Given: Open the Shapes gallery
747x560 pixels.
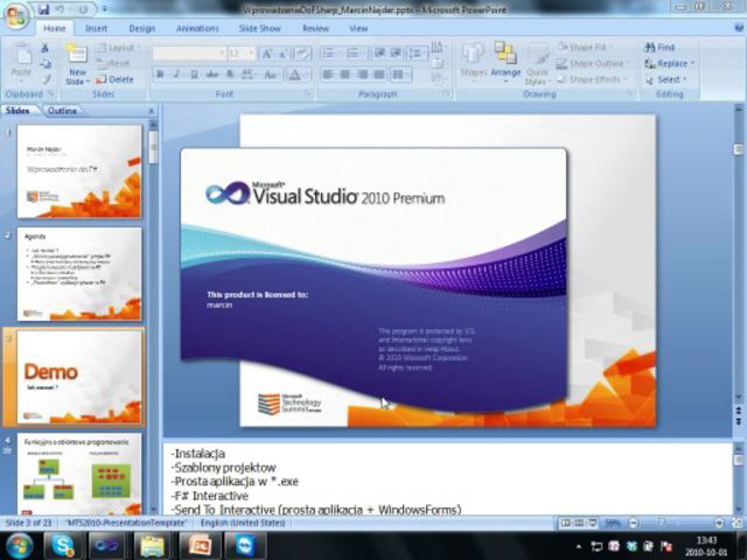Looking at the screenshot, I should coord(473,63).
